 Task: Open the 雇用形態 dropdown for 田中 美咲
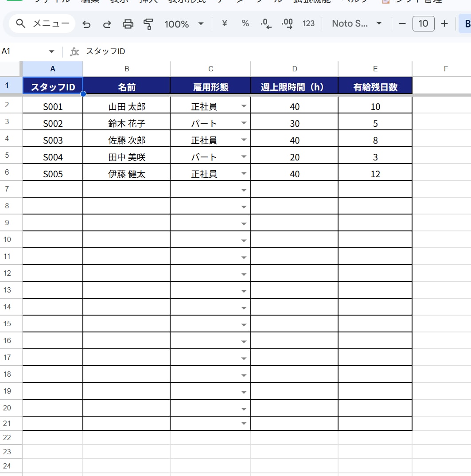[x=243, y=156]
